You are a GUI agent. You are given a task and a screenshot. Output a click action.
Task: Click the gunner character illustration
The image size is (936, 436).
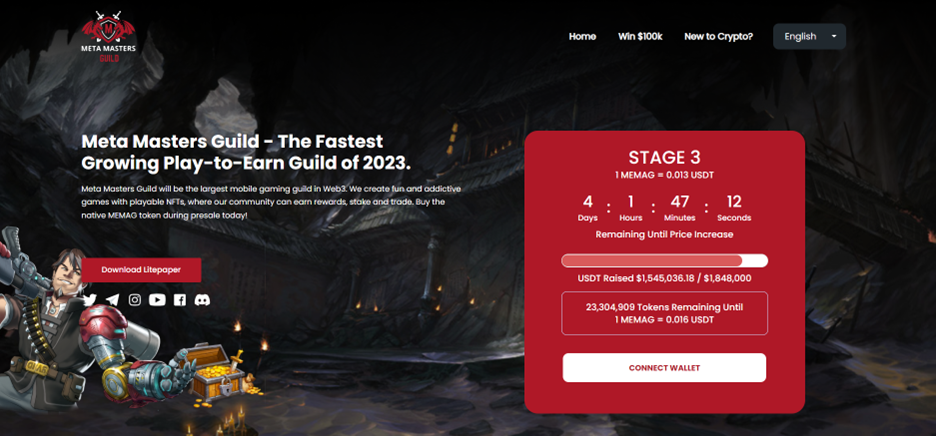pos(66,323)
